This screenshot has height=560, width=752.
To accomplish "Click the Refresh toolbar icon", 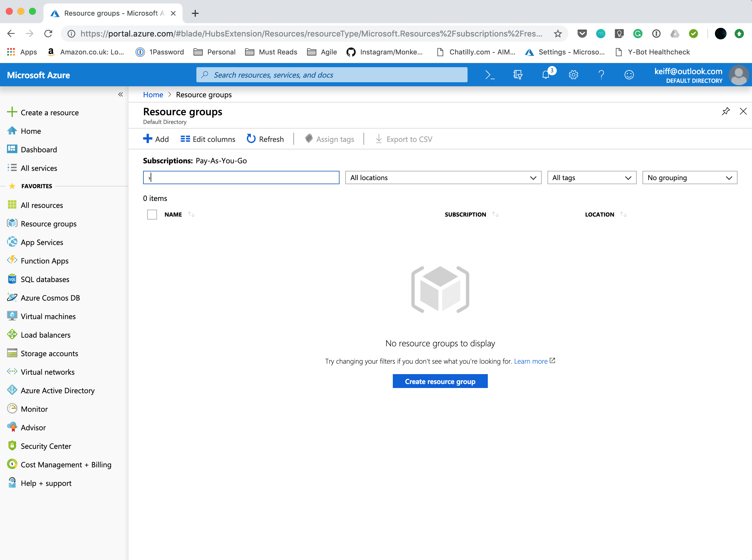I will pyautogui.click(x=251, y=139).
